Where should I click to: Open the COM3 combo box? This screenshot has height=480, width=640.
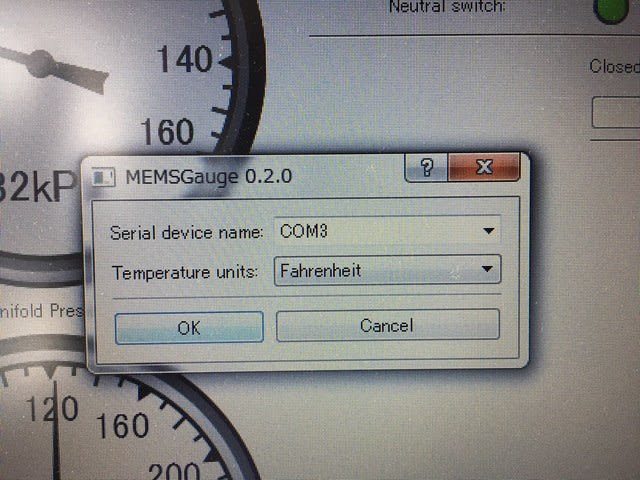(x=387, y=231)
